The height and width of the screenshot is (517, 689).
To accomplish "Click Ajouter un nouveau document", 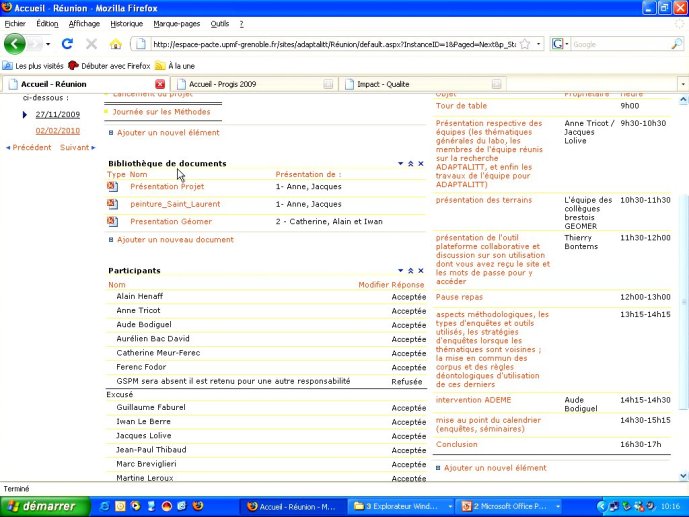I will [175, 240].
